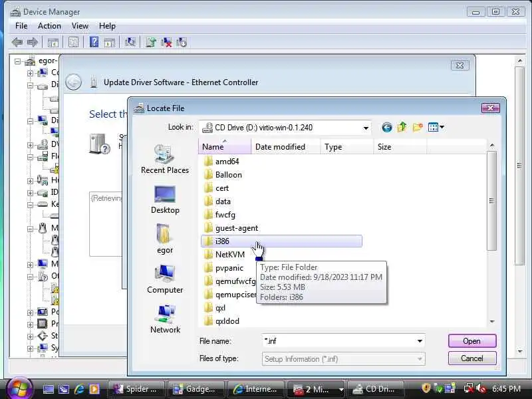Click Locate File list scroll down arrow
532x399 pixels.
[x=491, y=321]
